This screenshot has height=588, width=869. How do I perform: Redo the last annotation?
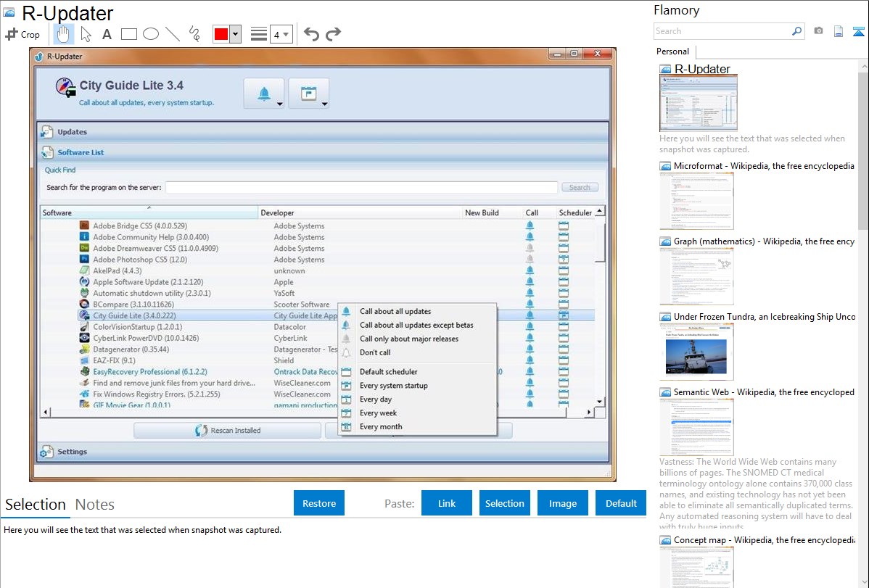tap(333, 34)
